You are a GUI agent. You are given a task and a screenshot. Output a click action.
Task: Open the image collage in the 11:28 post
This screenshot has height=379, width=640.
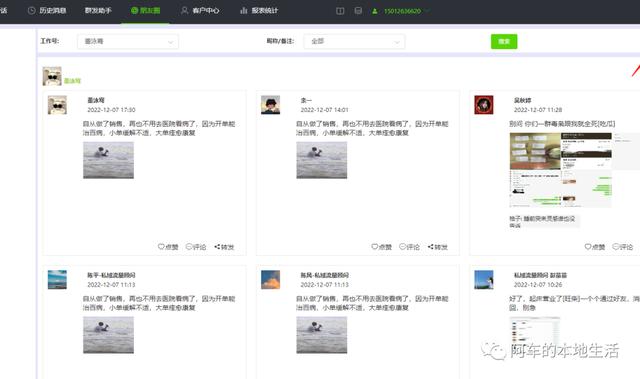560,170
